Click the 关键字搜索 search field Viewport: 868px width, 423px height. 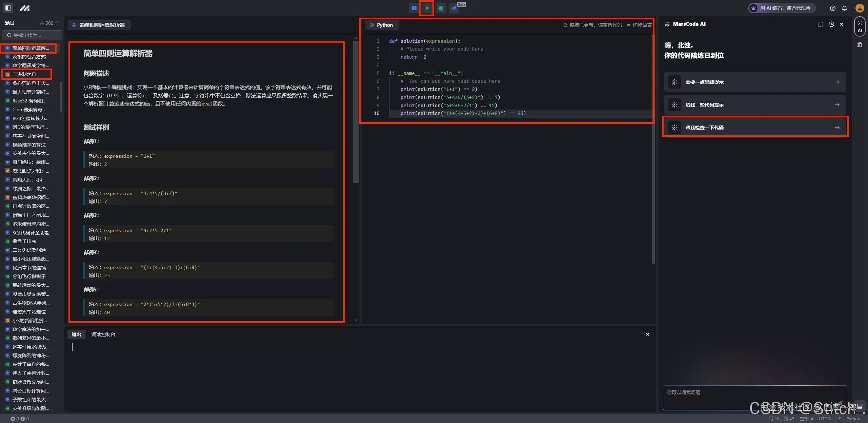33,35
